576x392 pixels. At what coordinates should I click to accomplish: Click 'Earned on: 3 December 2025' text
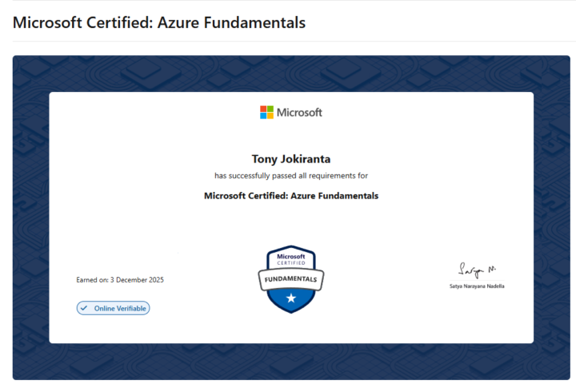point(120,280)
